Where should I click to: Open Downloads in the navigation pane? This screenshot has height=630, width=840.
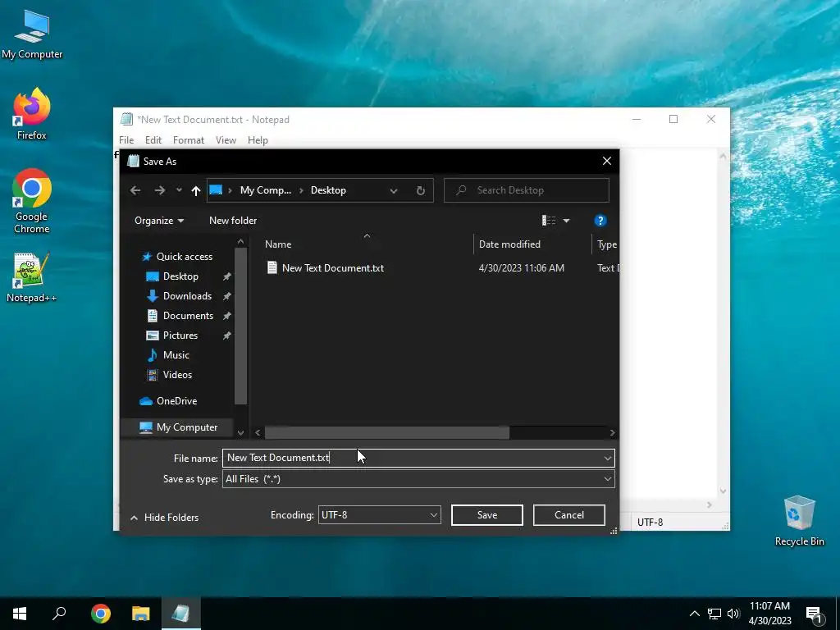coord(187,296)
